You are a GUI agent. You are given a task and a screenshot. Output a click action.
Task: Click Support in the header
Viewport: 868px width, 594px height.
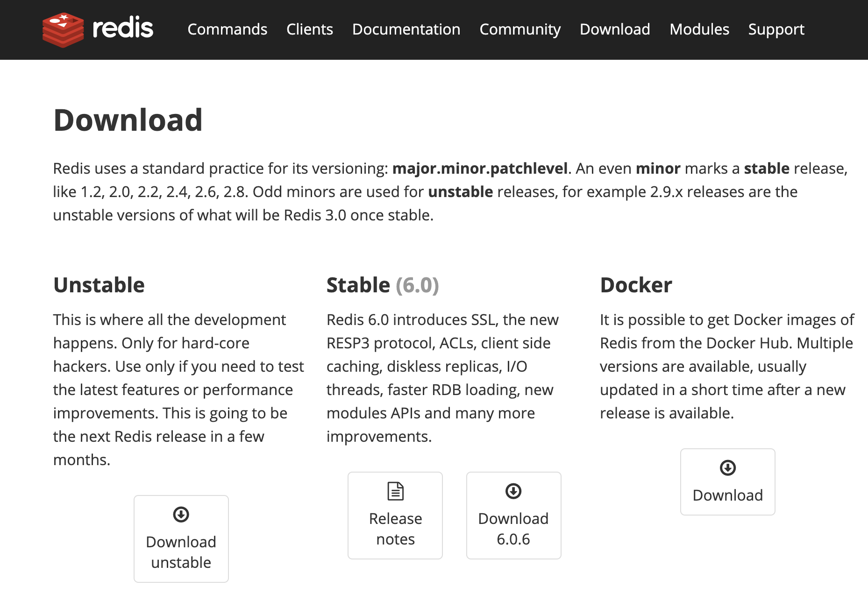pos(776,29)
